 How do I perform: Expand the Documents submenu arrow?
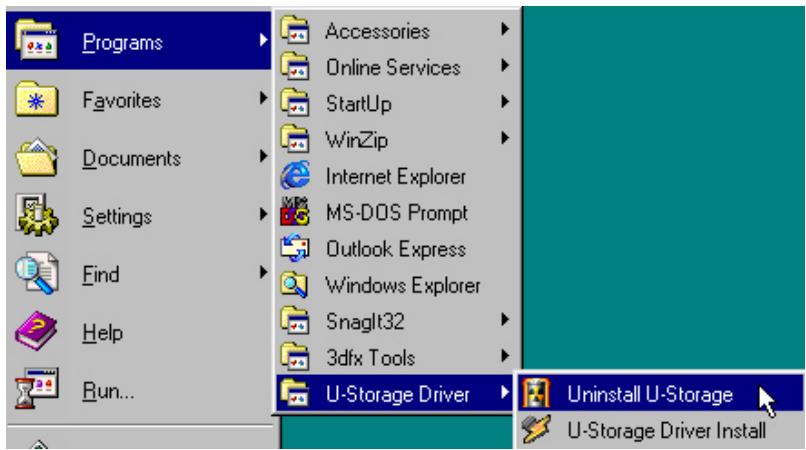point(263,156)
